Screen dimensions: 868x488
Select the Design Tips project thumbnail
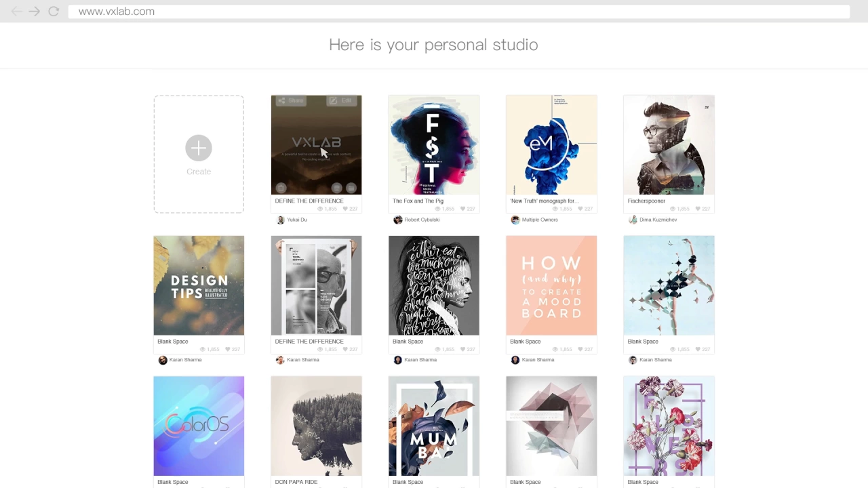point(199,285)
